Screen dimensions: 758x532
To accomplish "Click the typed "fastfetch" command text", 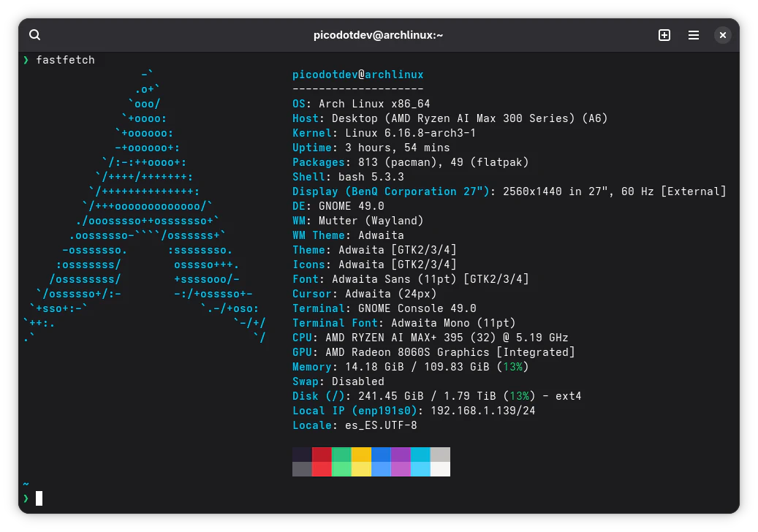I will [x=65, y=60].
